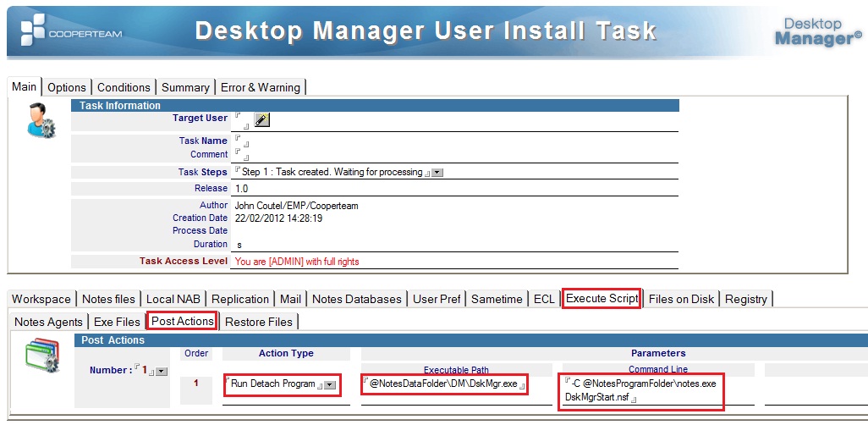The width and height of the screenshot is (868, 425).
Task: Open the Conditions tab
Action: (124, 87)
